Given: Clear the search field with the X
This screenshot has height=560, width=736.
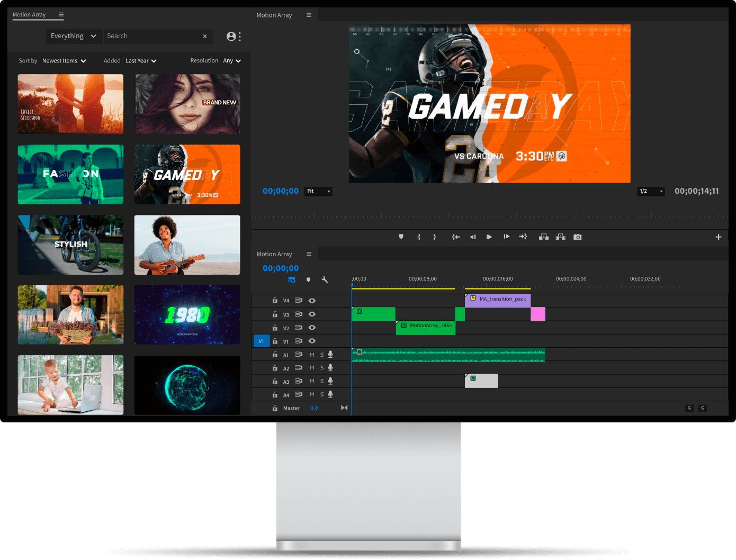Looking at the screenshot, I should pos(204,36).
